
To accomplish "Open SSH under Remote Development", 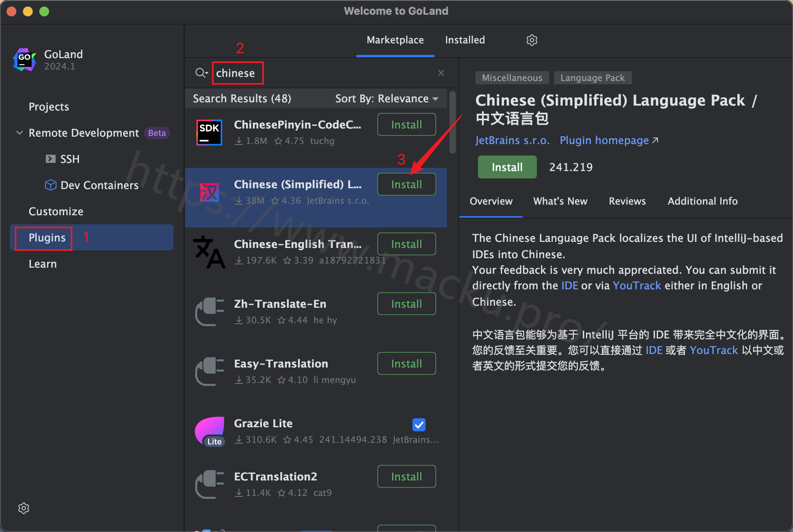I will 70,159.
